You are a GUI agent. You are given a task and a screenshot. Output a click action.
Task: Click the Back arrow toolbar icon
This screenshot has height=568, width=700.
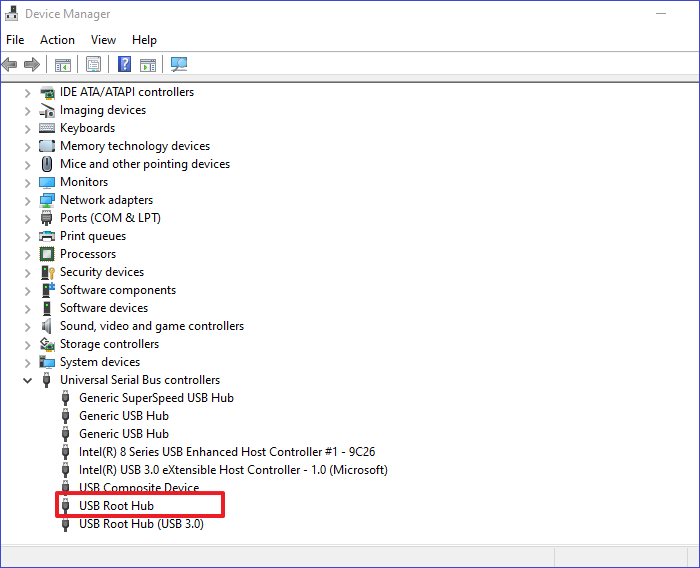click(x=9, y=65)
